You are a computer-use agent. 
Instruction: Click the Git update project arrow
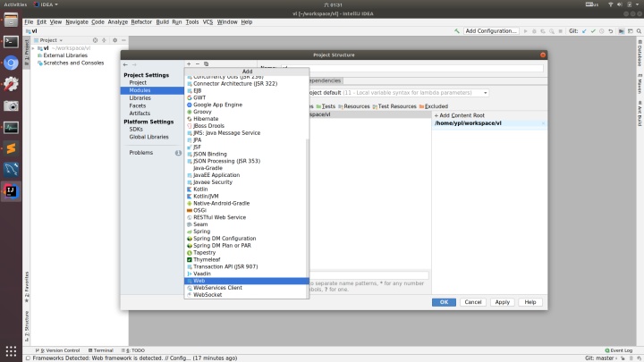click(584, 31)
